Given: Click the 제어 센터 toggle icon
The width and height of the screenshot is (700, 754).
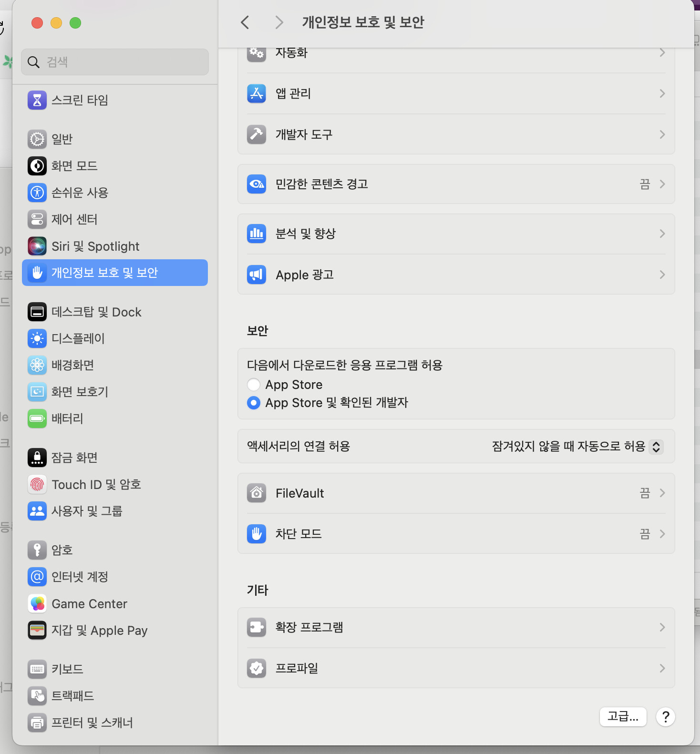Looking at the screenshot, I should (x=37, y=219).
